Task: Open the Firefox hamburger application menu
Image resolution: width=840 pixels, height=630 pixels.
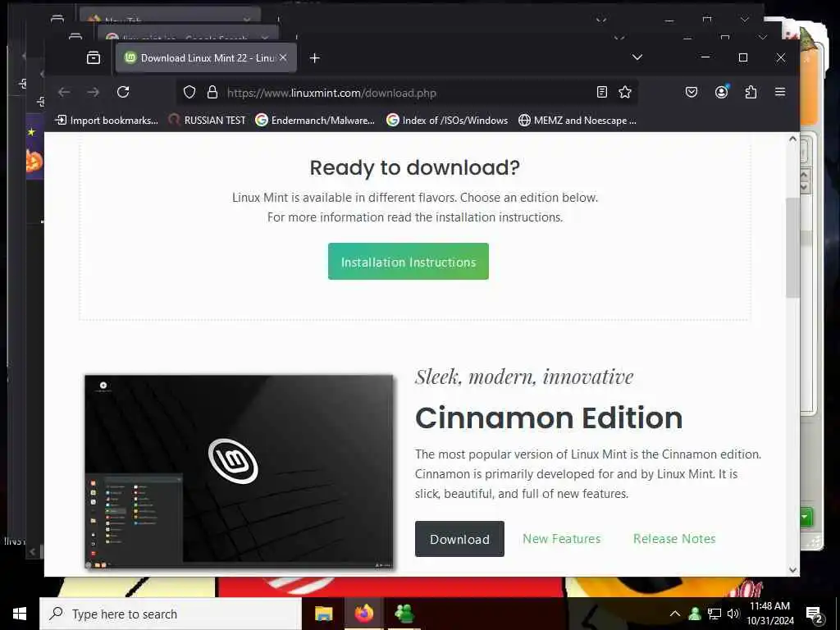Action: tap(780, 92)
